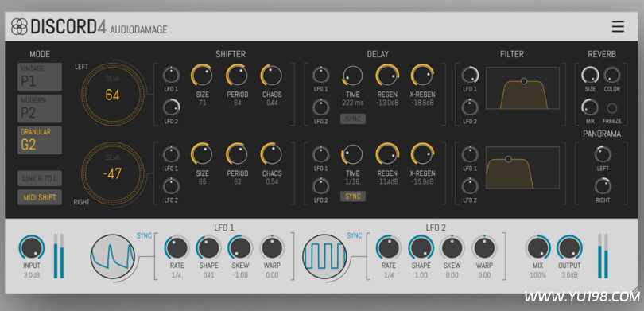Viewport: 644px width, 311px height.
Task: Click OUTPUT knob 3.0dB
Action: [569, 248]
